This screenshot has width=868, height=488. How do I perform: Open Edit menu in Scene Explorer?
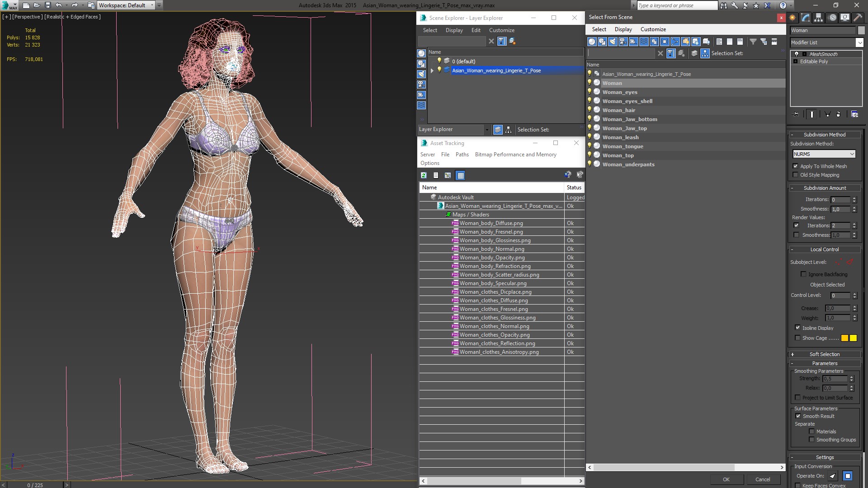pos(476,30)
